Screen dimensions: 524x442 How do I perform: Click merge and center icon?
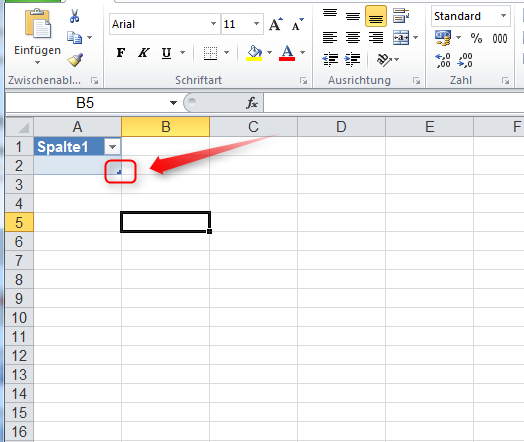pos(401,37)
